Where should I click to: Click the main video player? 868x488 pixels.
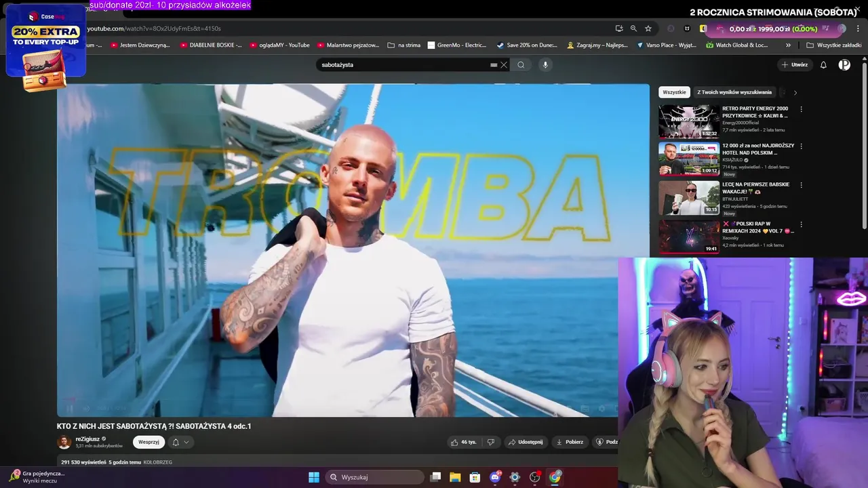point(353,250)
